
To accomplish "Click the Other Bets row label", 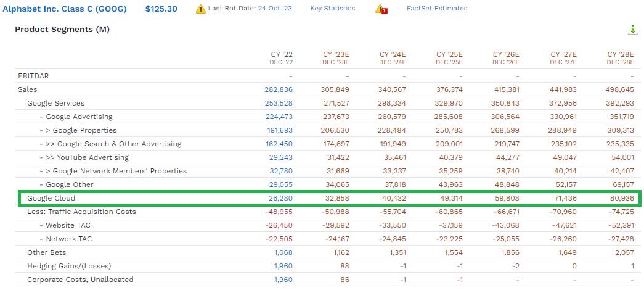I will pos(46,252).
